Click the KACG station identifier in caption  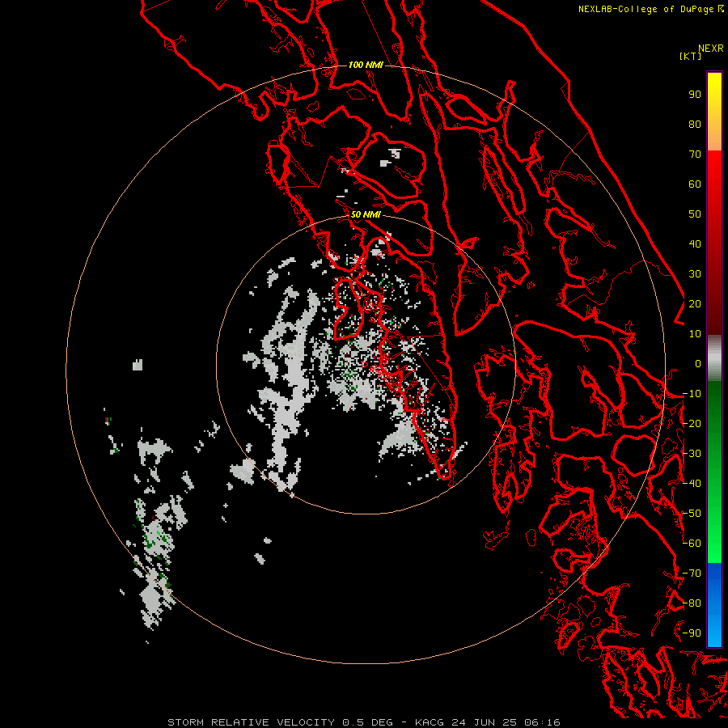[x=429, y=722]
